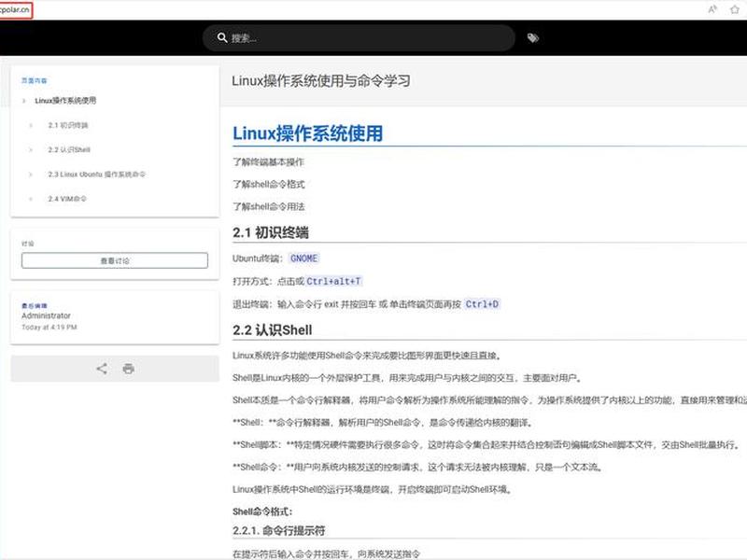Click the Today at 4:19 PM timestamp
Screen dimensions: 747x560
coord(49,328)
